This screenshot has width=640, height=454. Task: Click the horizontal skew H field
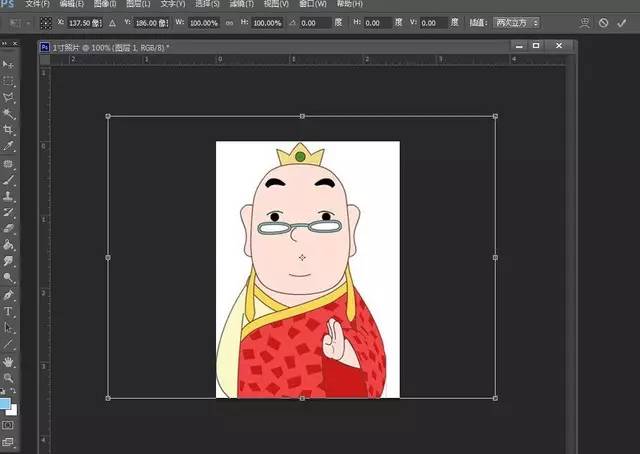tap(378, 23)
